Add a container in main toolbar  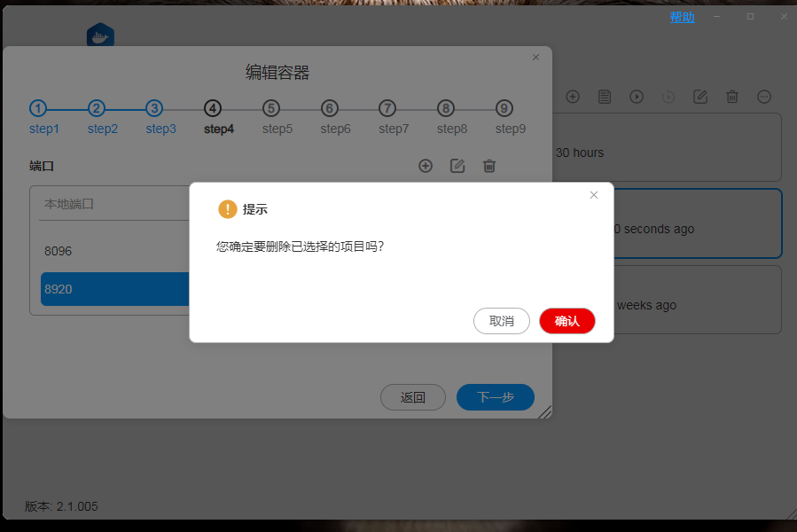573,97
